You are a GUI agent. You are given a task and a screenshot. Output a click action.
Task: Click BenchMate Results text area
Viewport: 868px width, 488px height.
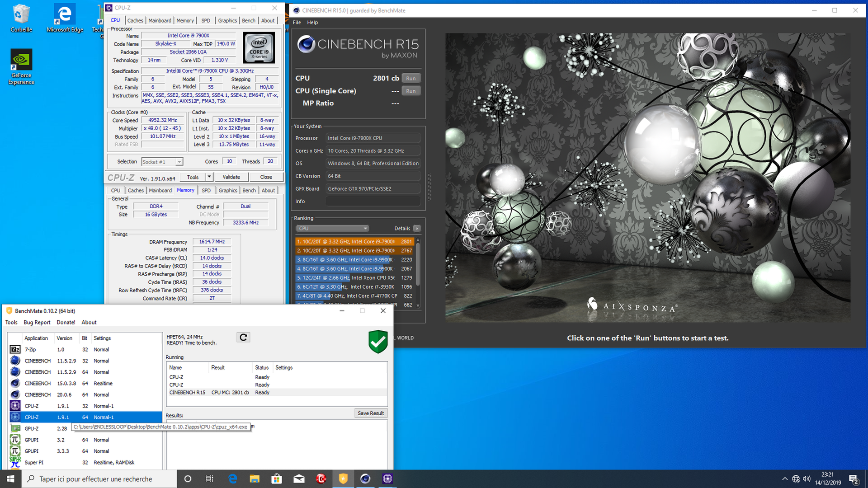coord(277,445)
